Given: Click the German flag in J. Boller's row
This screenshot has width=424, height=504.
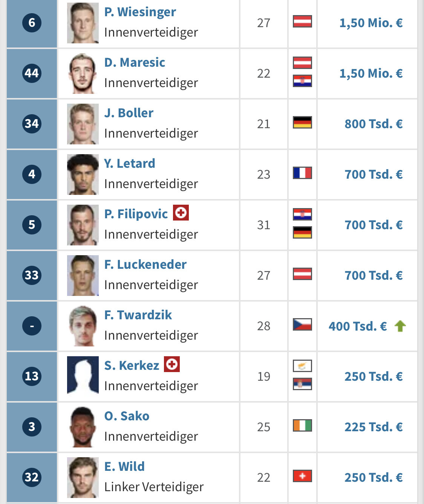Looking at the screenshot, I should point(302,123).
